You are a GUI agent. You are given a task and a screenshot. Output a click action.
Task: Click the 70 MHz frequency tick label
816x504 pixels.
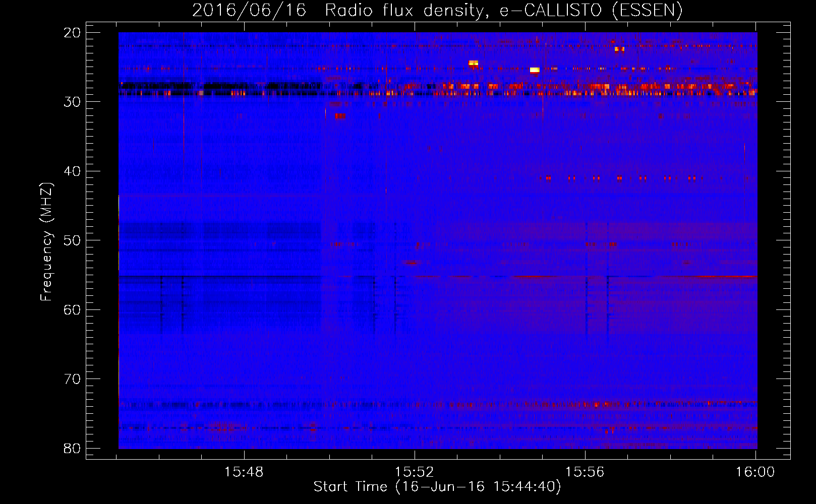coord(73,379)
